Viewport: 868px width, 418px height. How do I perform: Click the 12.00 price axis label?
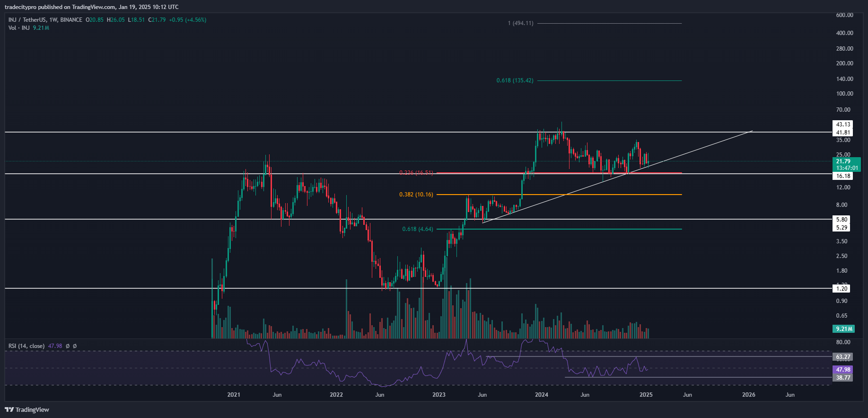[843, 187]
